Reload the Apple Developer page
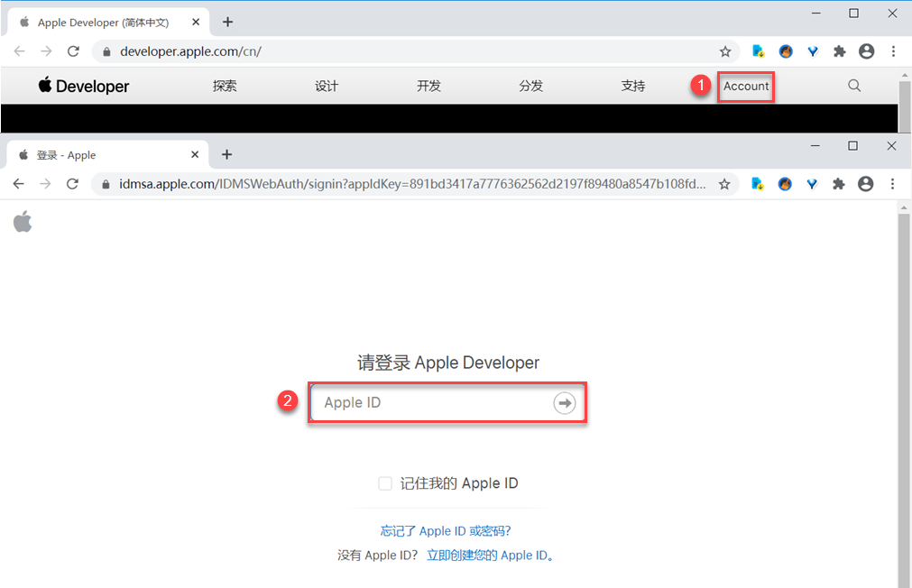The height and width of the screenshot is (588, 912). coord(73,51)
